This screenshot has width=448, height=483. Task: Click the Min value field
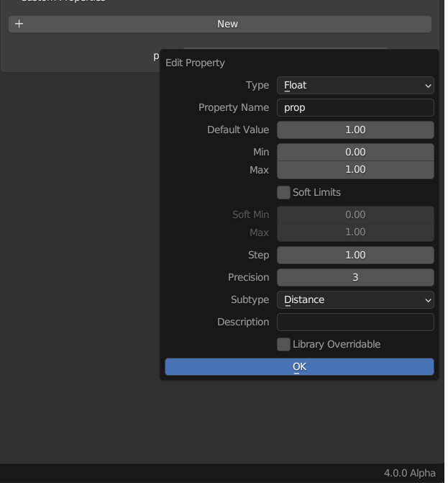[x=355, y=152]
